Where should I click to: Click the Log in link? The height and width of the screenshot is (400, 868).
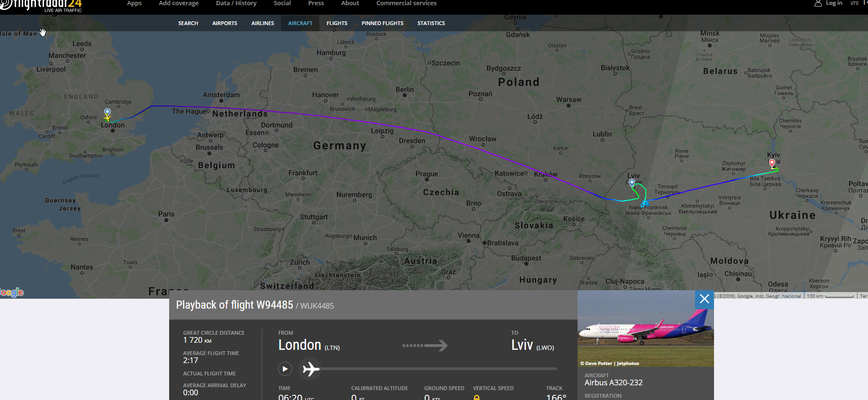pos(834,3)
